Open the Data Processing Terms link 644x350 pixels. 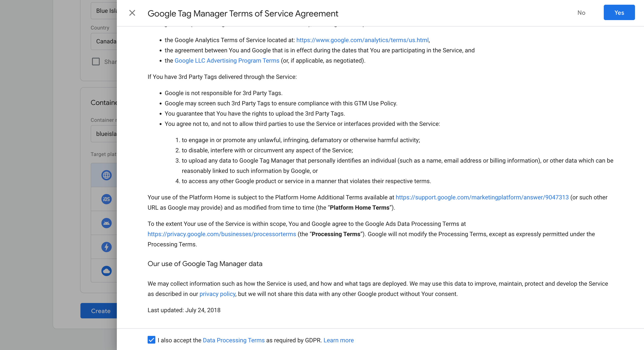pyautogui.click(x=233, y=340)
